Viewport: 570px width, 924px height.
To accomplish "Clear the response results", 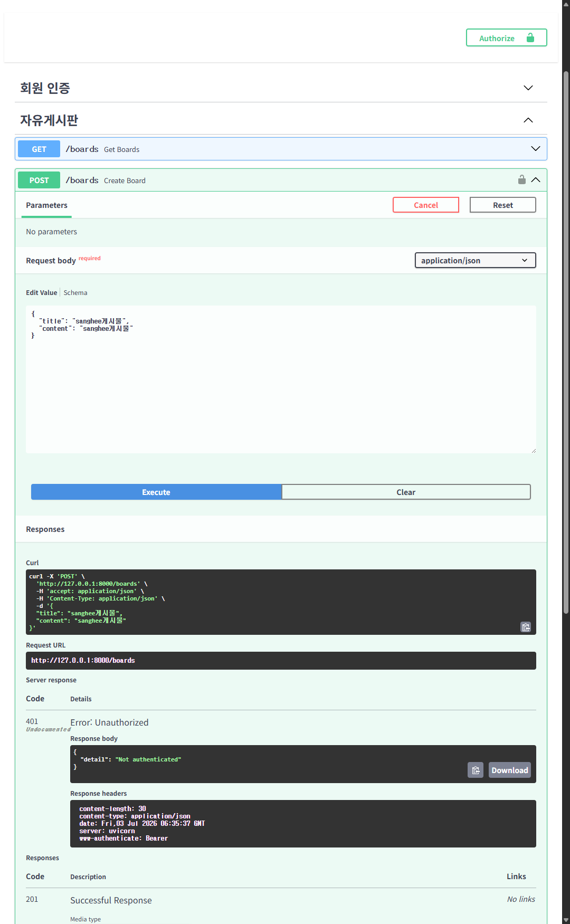I will (406, 492).
